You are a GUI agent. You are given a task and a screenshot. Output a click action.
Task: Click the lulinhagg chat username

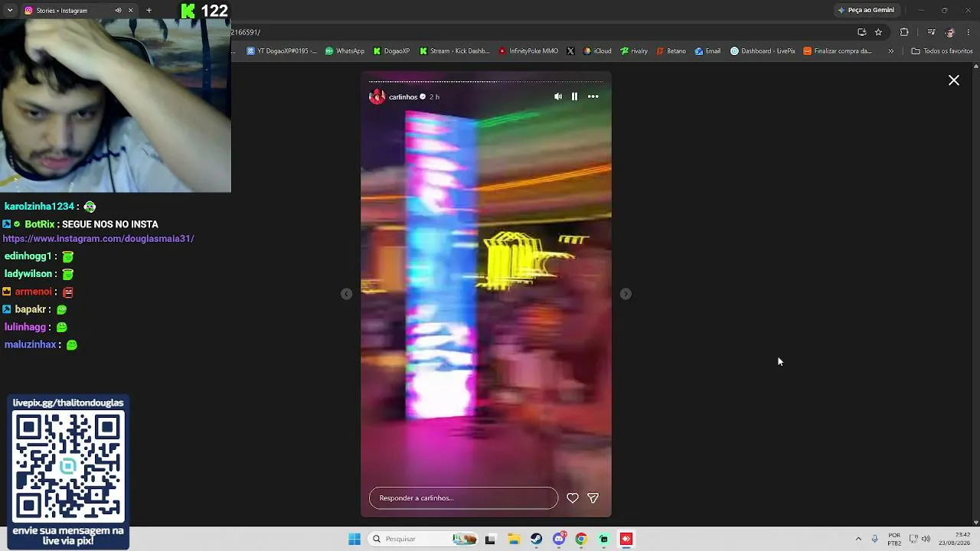pos(25,327)
